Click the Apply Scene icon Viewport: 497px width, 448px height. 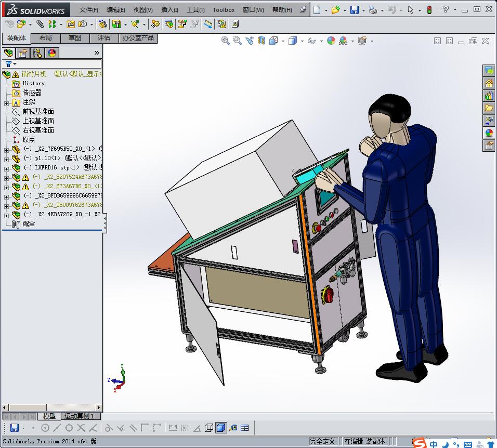click(343, 41)
